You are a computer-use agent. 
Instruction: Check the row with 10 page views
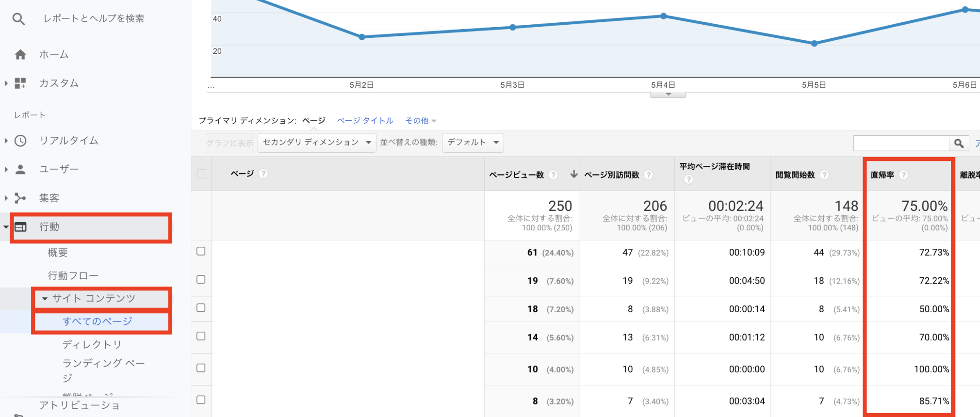coord(201,368)
